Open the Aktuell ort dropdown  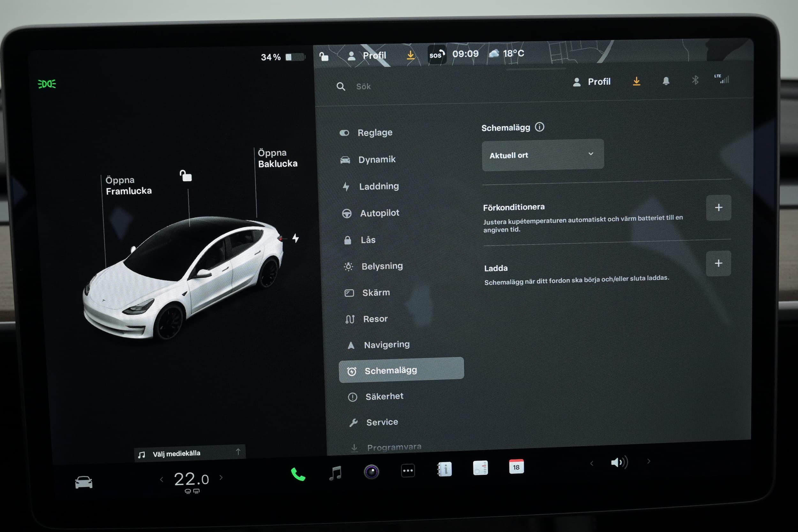[543, 155]
